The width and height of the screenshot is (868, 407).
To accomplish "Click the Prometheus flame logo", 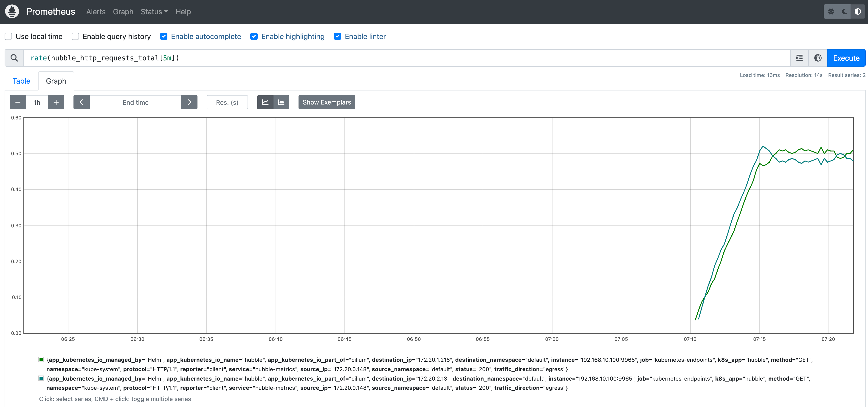I will click(x=12, y=12).
